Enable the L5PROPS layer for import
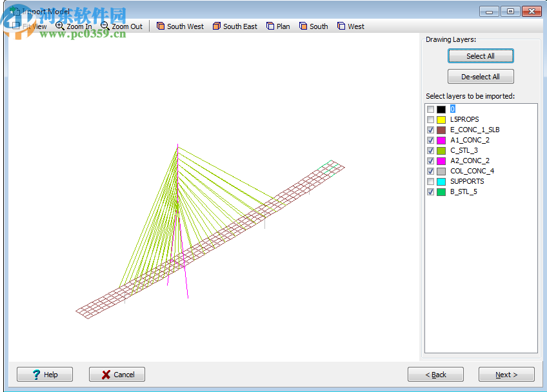547x392 pixels. click(430, 119)
